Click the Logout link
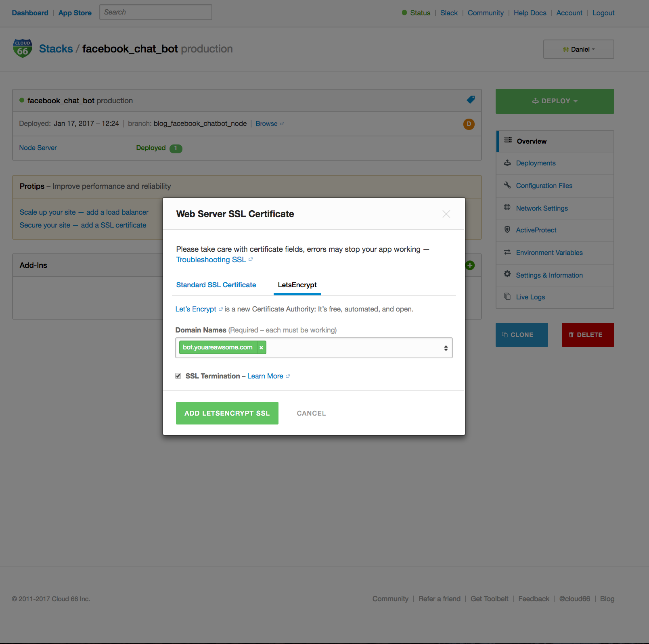 pos(603,13)
